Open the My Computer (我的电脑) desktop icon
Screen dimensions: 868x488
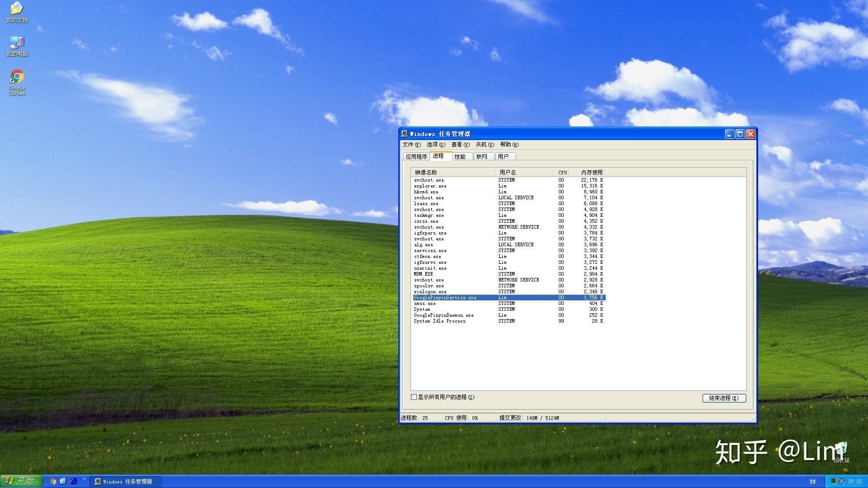click(17, 46)
